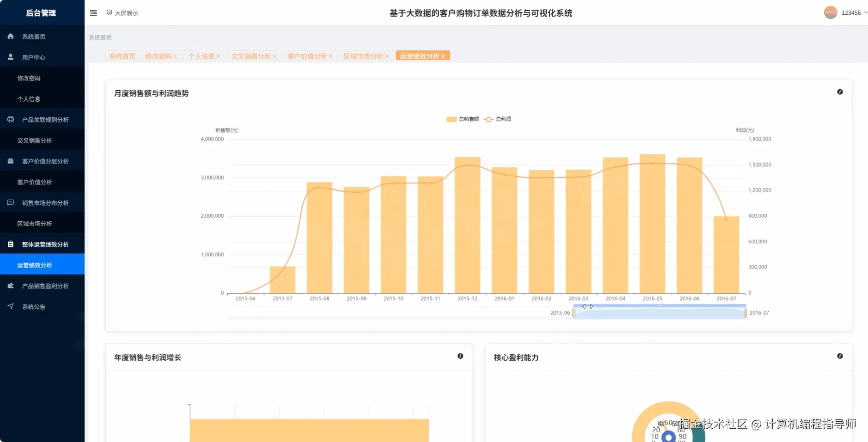868x442 pixels.
Task: Toggle the 总销售额 legend series
Action: [x=463, y=119]
